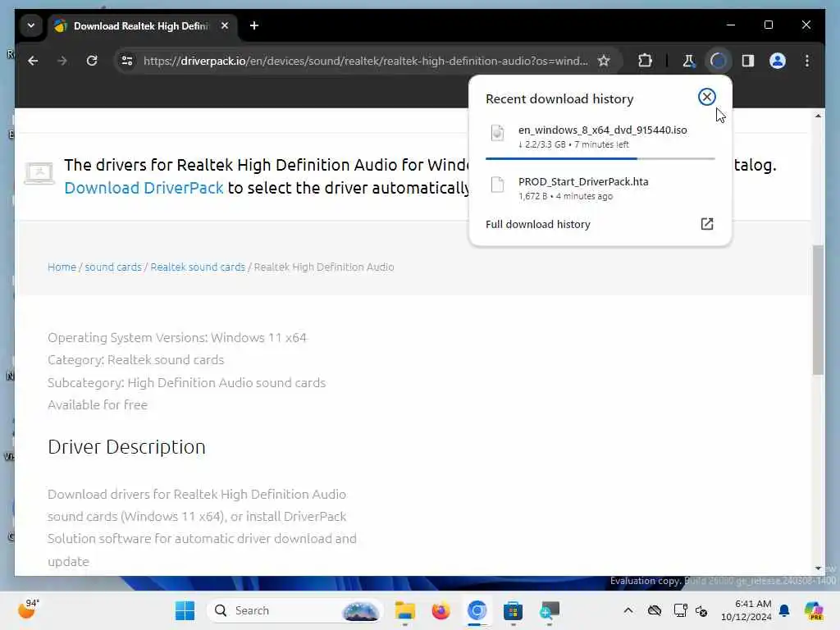Open Chrome three-dot menu
Image resolution: width=840 pixels, height=630 pixels.
807,61
